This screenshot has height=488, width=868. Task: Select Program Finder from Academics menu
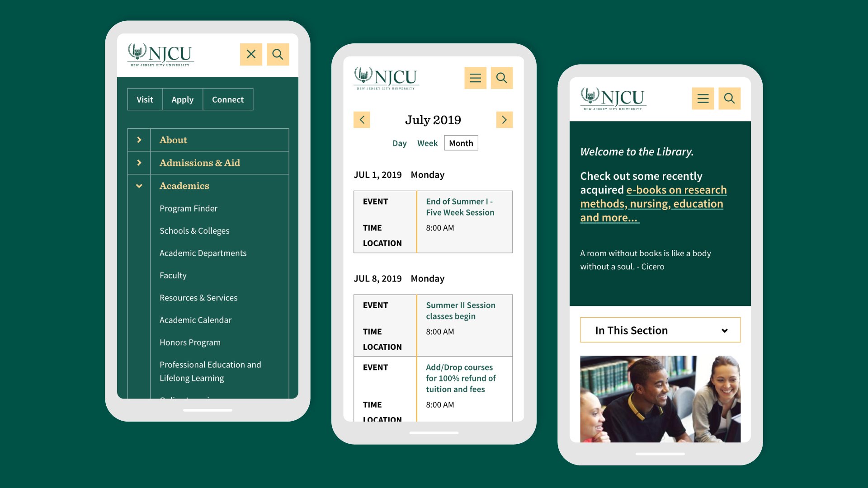pos(189,208)
